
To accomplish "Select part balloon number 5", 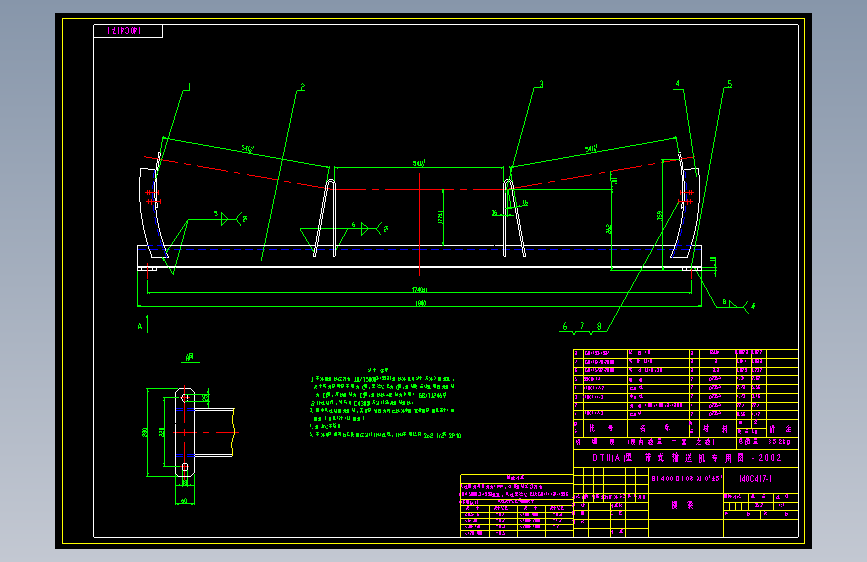I will coord(729,84).
